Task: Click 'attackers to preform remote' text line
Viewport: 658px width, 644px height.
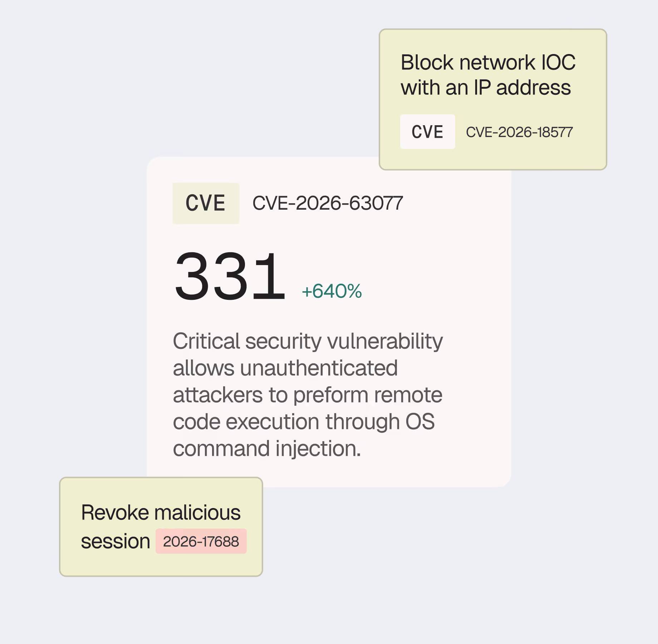Action: (308, 395)
